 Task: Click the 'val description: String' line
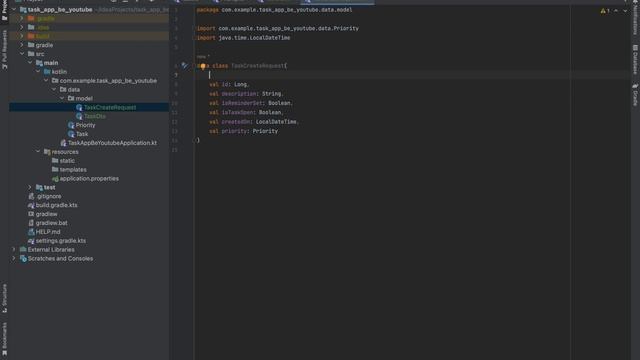point(246,94)
